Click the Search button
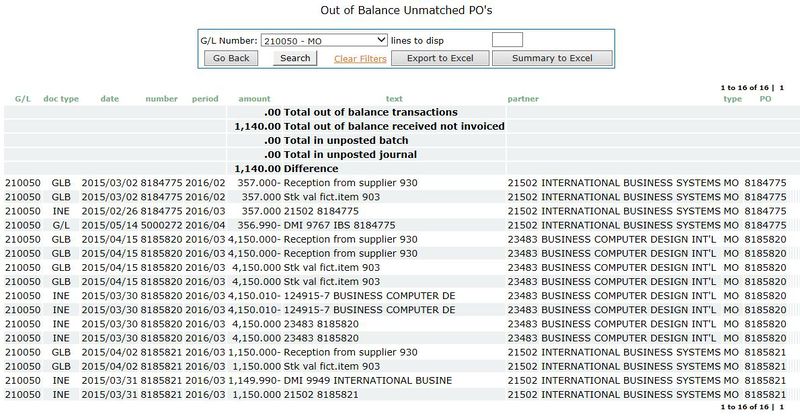The width and height of the screenshot is (800, 416). (x=295, y=58)
